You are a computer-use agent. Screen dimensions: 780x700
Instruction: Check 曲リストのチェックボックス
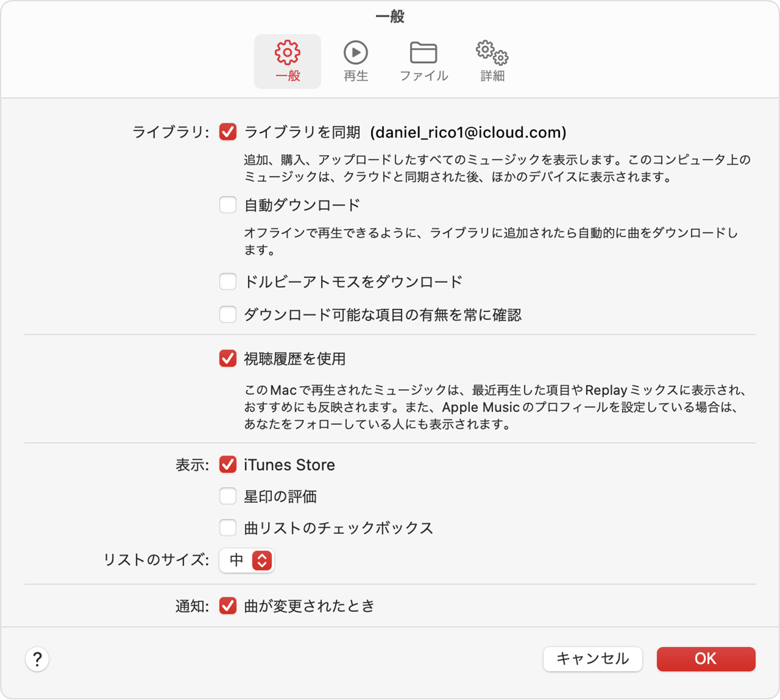pyautogui.click(x=228, y=527)
